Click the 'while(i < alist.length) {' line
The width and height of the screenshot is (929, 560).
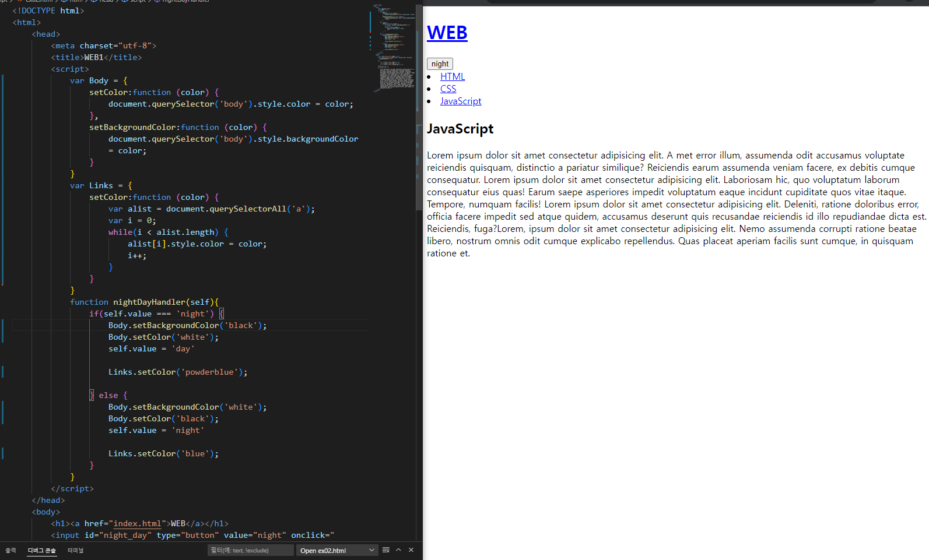pos(169,232)
